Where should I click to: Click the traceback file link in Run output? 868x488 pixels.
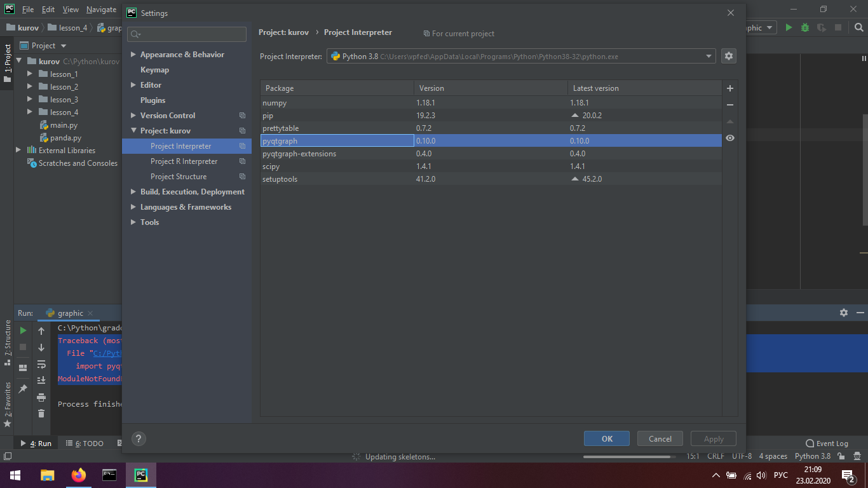coord(107,353)
